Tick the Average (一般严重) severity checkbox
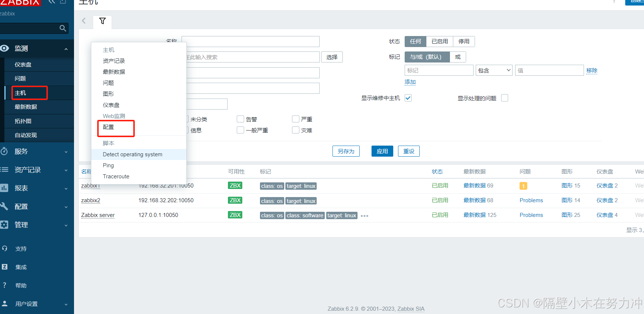This screenshot has width=644, height=314. (x=240, y=130)
